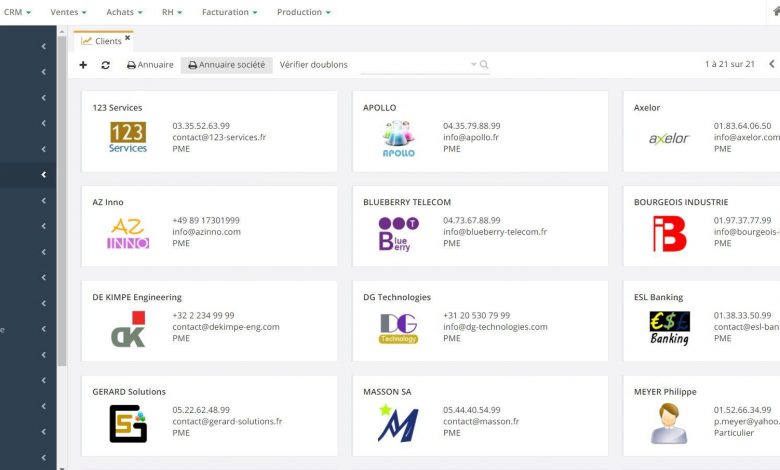Click the GERARD Solutions logo
This screenshot has height=470, width=780.
pyautogui.click(x=128, y=424)
